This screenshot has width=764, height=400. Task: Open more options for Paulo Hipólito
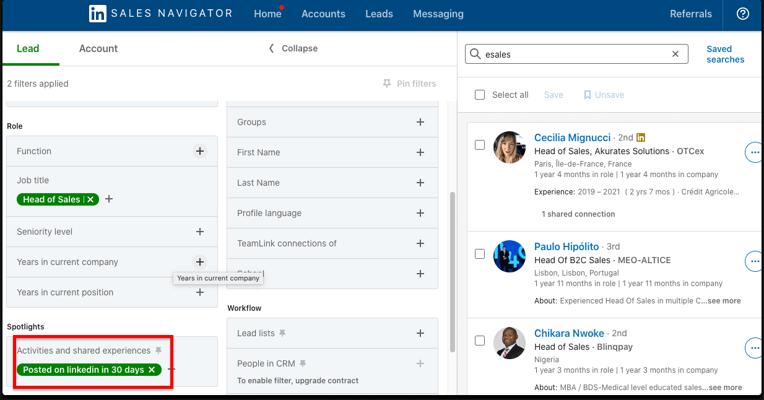click(x=754, y=261)
